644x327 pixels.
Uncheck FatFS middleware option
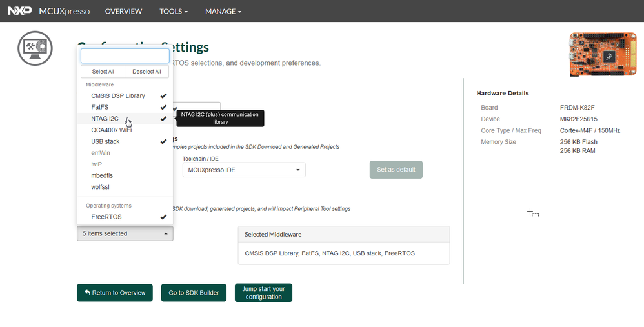point(125,107)
